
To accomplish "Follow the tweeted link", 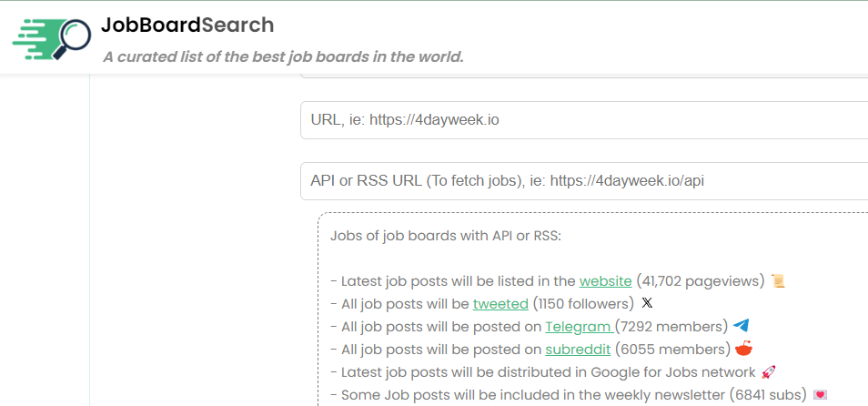I will pos(500,303).
